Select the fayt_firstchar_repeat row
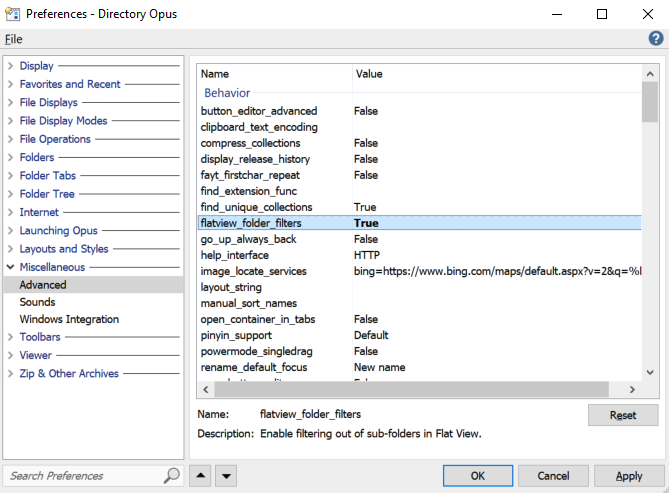This screenshot has height=493, width=669. point(420,175)
